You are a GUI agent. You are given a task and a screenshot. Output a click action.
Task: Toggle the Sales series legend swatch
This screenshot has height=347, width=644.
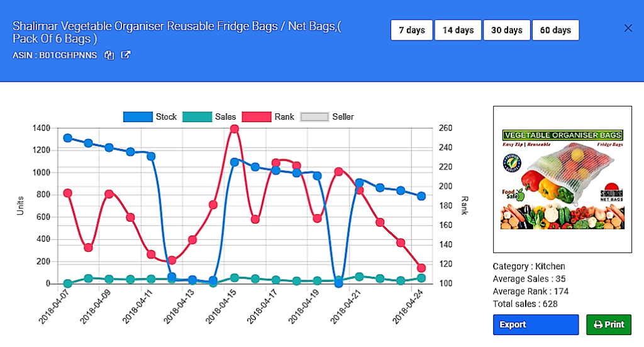tap(197, 117)
